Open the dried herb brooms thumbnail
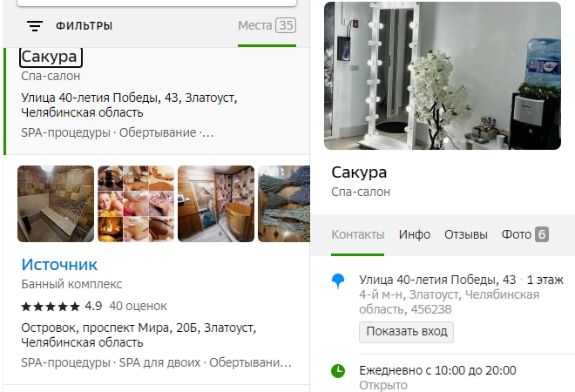Viewport: 575px width, 392px height. coord(284,204)
